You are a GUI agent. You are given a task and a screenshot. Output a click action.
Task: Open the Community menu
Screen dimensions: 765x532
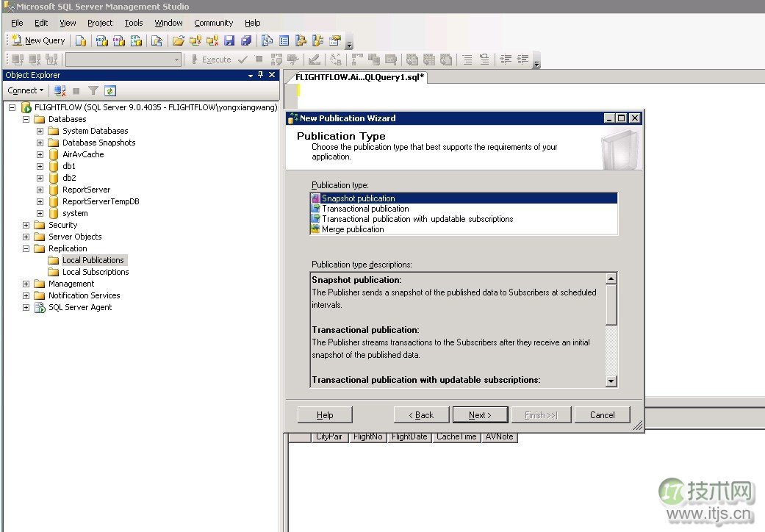click(x=214, y=23)
